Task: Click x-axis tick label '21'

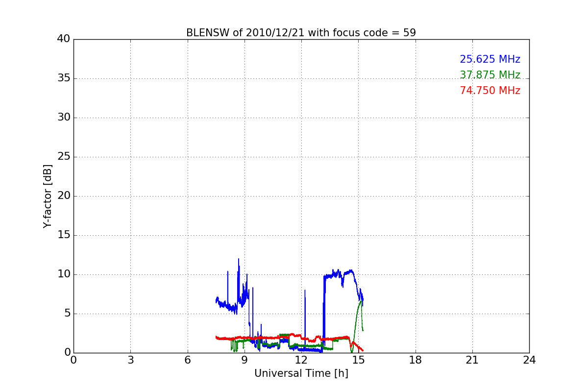Action: [x=472, y=360]
